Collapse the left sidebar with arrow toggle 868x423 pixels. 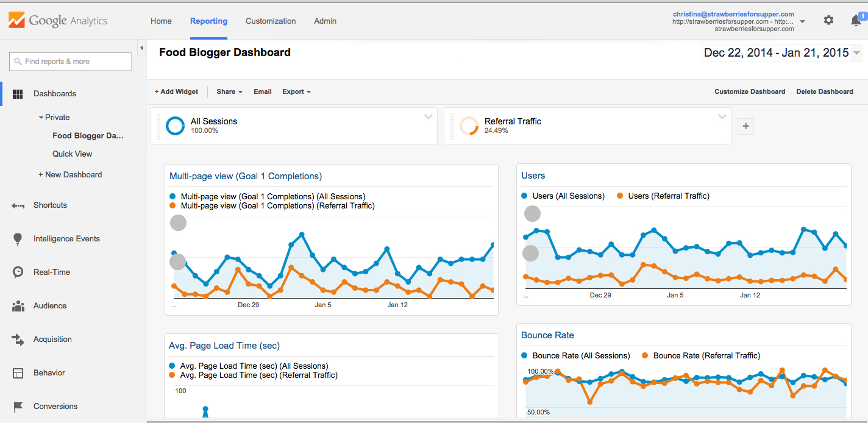(x=141, y=48)
